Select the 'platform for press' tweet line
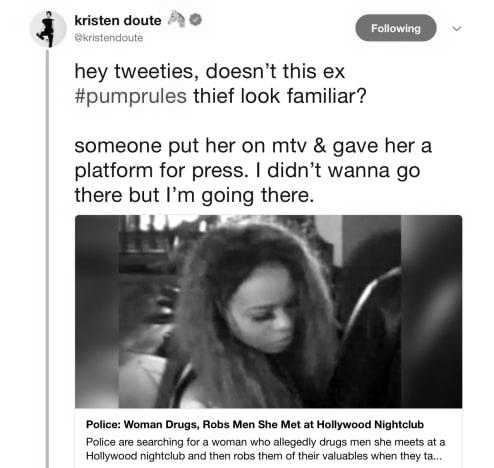Screen dimensions: 494x468 coord(247,170)
